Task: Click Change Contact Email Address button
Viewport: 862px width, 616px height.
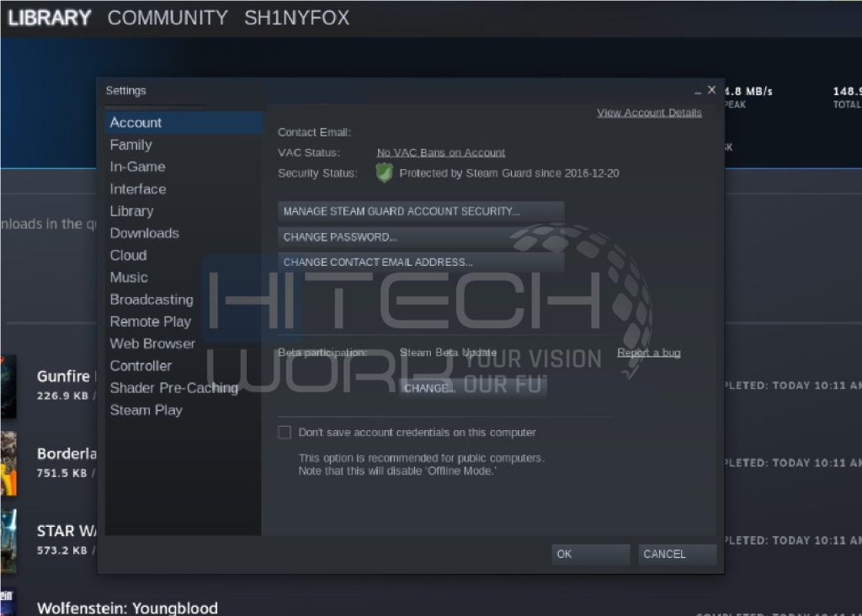Action: tap(421, 262)
